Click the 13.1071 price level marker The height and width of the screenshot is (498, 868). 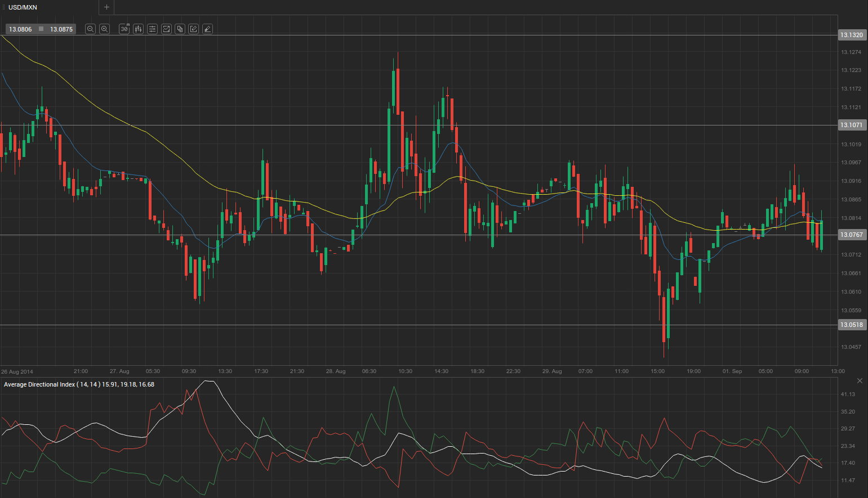pos(851,125)
